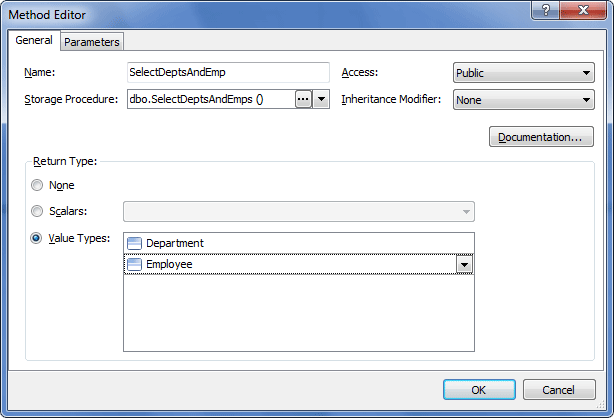Click the help question mark button
Image resolution: width=614 pixels, height=418 pixels.
[x=545, y=10]
